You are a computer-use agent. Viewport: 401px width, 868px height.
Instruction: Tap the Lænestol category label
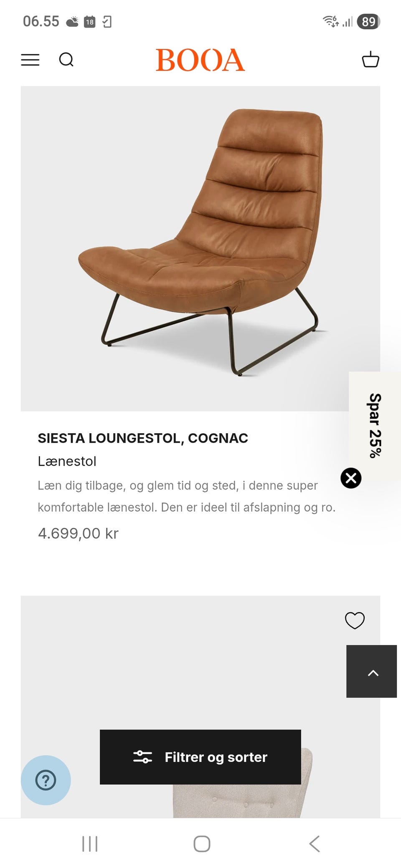67,461
